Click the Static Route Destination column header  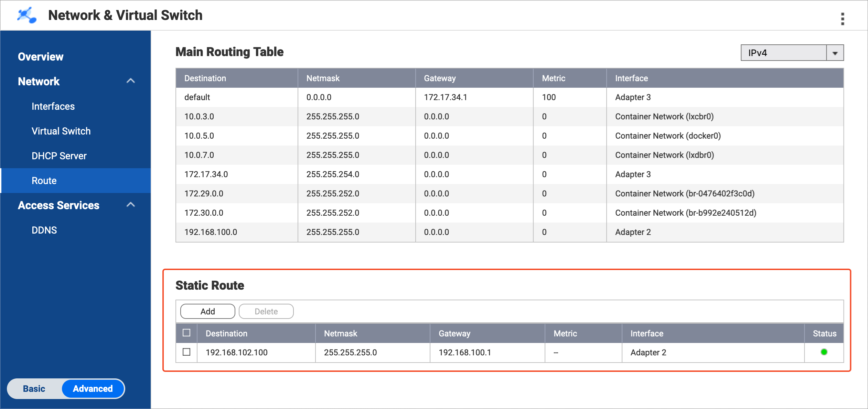click(226, 333)
